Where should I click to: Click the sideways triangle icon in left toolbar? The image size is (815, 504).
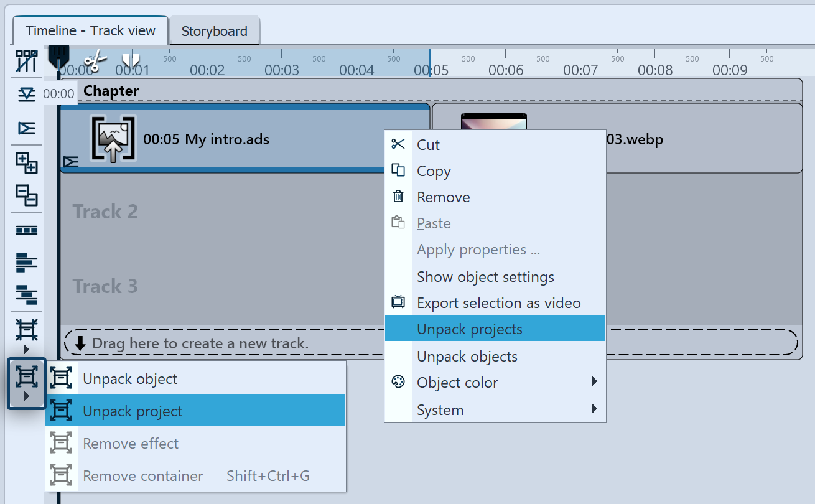pos(27,128)
